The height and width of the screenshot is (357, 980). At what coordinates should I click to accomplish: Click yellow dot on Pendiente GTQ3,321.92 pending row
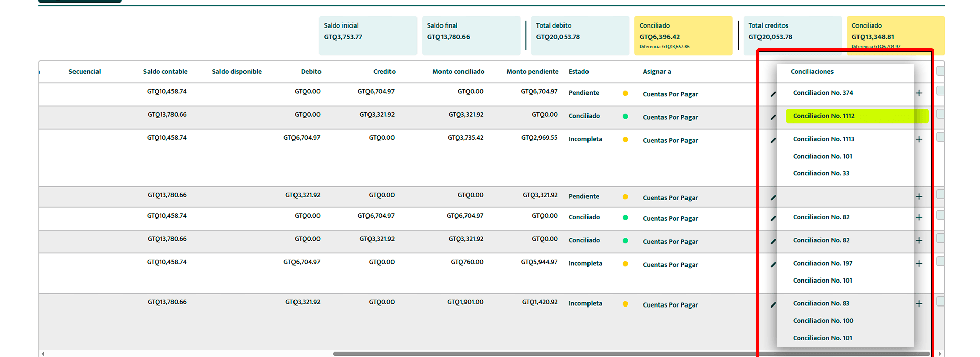coord(625,197)
